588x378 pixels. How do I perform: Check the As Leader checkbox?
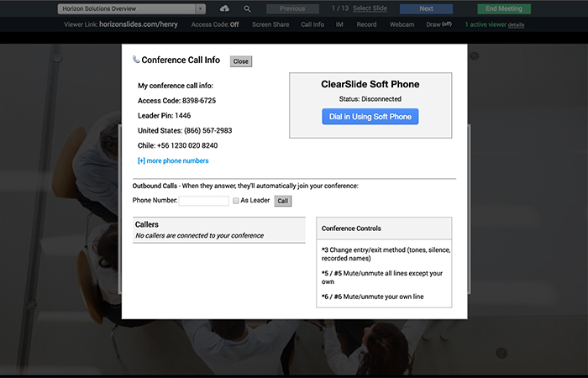pyautogui.click(x=235, y=201)
